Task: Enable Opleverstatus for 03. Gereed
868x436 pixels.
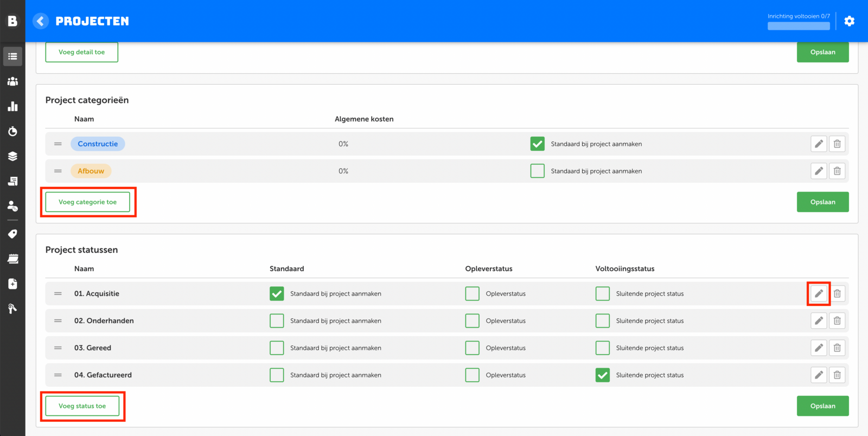Action: pos(472,348)
